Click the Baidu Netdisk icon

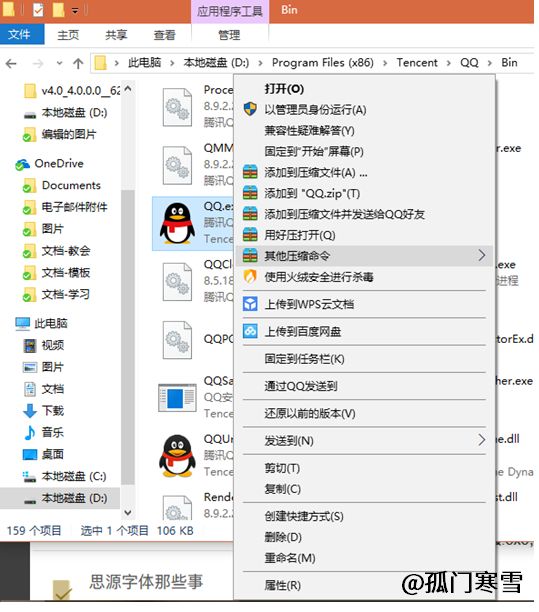point(250,331)
